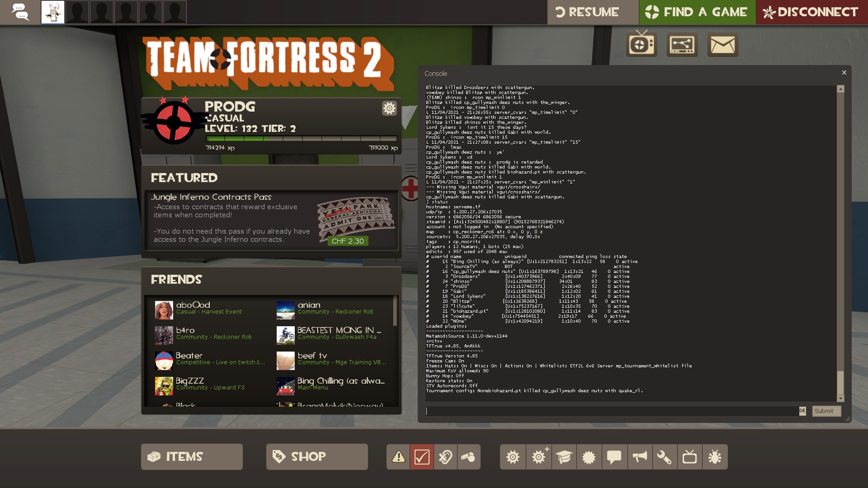The height and width of the screenshot is (488, 868).
Task: Click aboOod's avatar thumbnail
Action: (x=164, y=310)
